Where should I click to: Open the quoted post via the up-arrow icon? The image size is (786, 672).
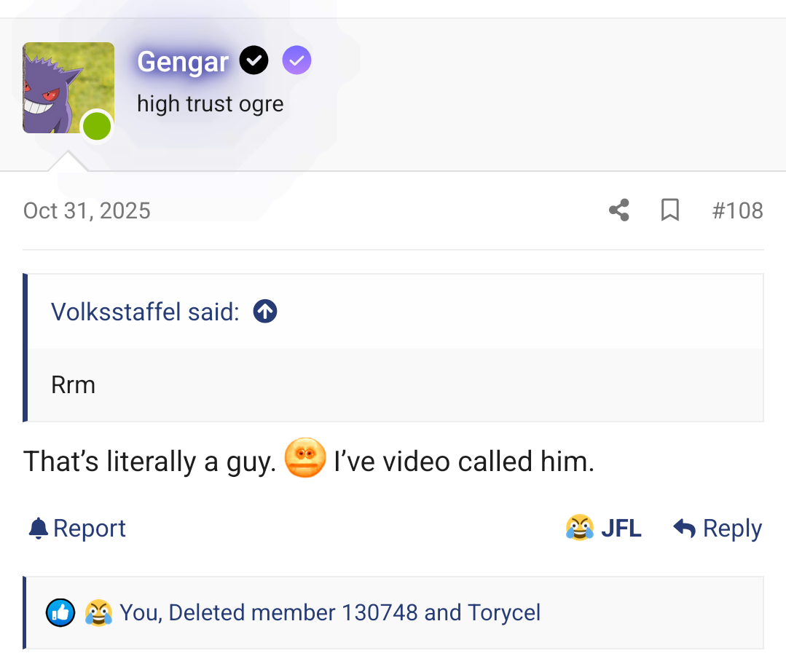pyautogui.click(x=264, y=311)
